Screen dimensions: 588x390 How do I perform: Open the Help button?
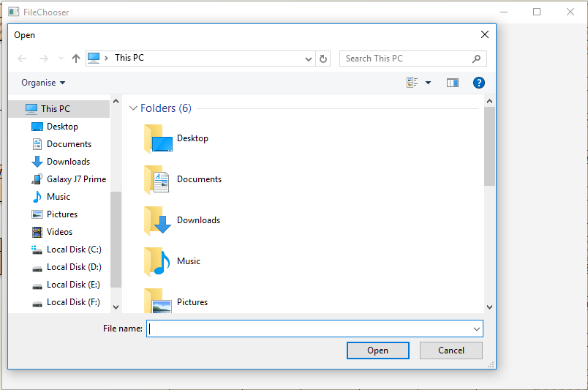tap(479, 83)
